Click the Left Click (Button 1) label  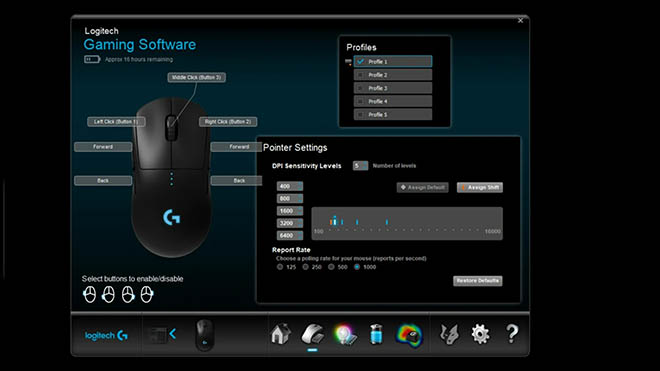click(x=116, y=122)
